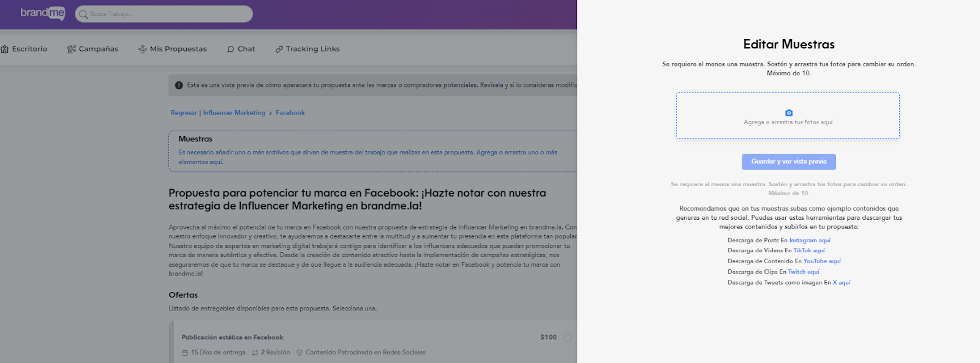The height and width of the screenshot is (363, 980).
Task: Click the Mis Propuestas icon
Action: pyautogui.click(x=143, y=49)
